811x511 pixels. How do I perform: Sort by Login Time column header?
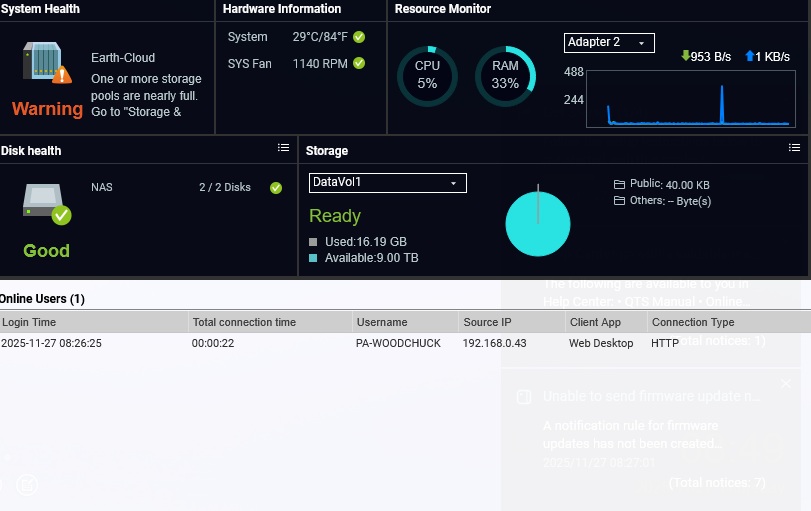click(x=29, y=322)
